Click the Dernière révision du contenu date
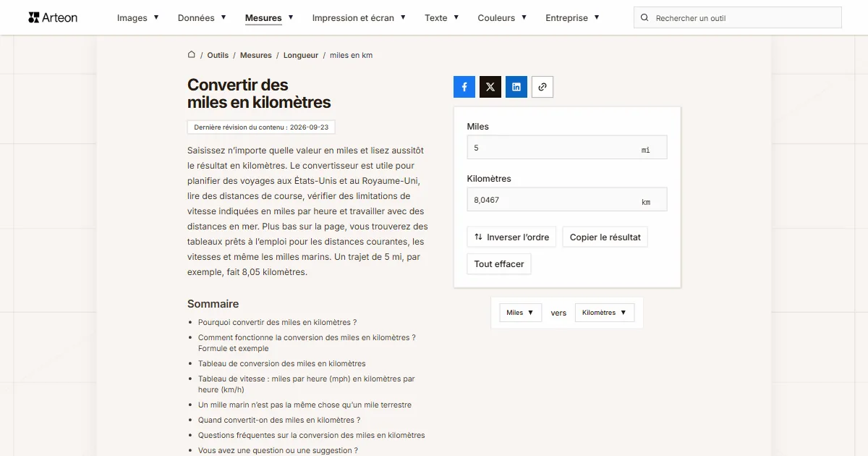This screenshot has width=868, height=456. coord(261,127)
